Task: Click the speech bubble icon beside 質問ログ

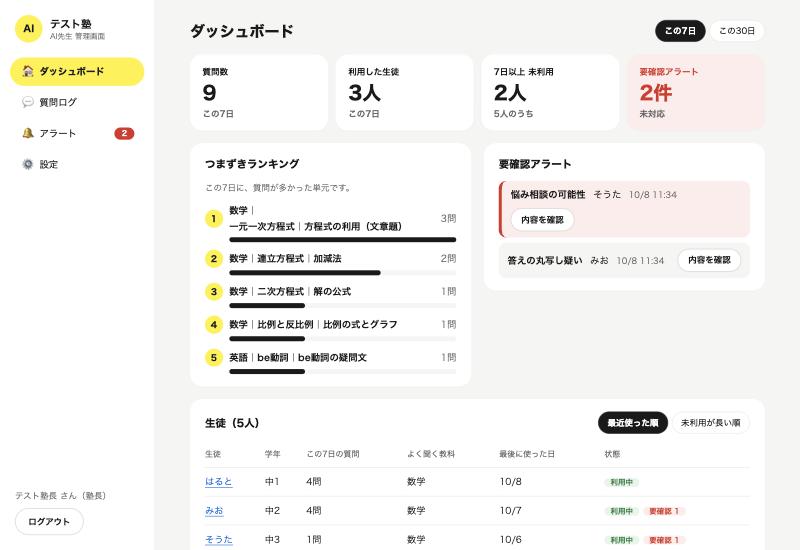Action: click(28, 102)
